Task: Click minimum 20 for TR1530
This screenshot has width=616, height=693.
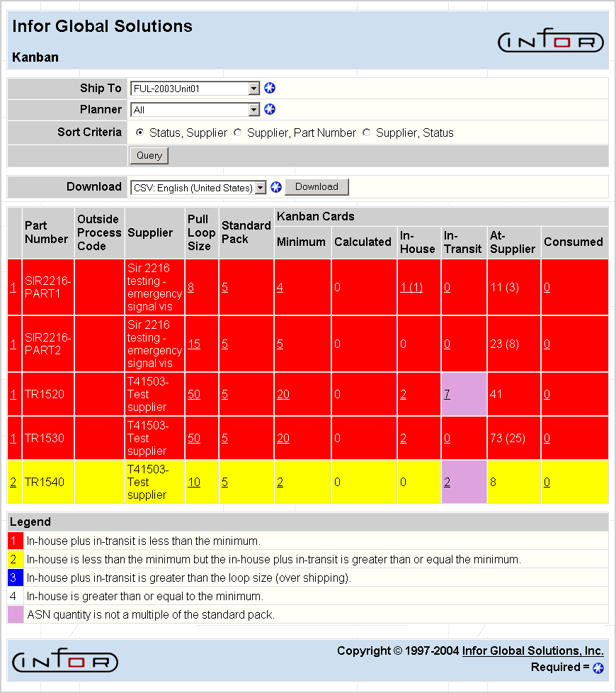Action: pos(283,438)
